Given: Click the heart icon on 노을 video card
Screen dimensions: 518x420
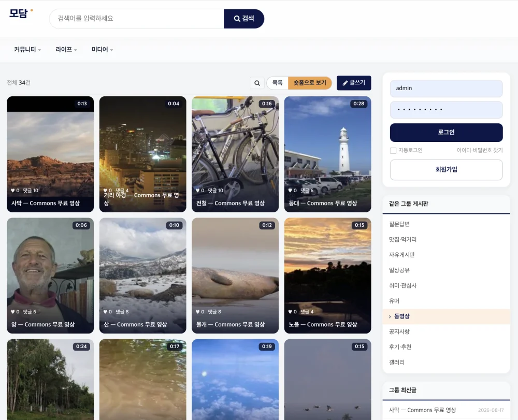Looking at the screenshot, I should pos(291,312).
